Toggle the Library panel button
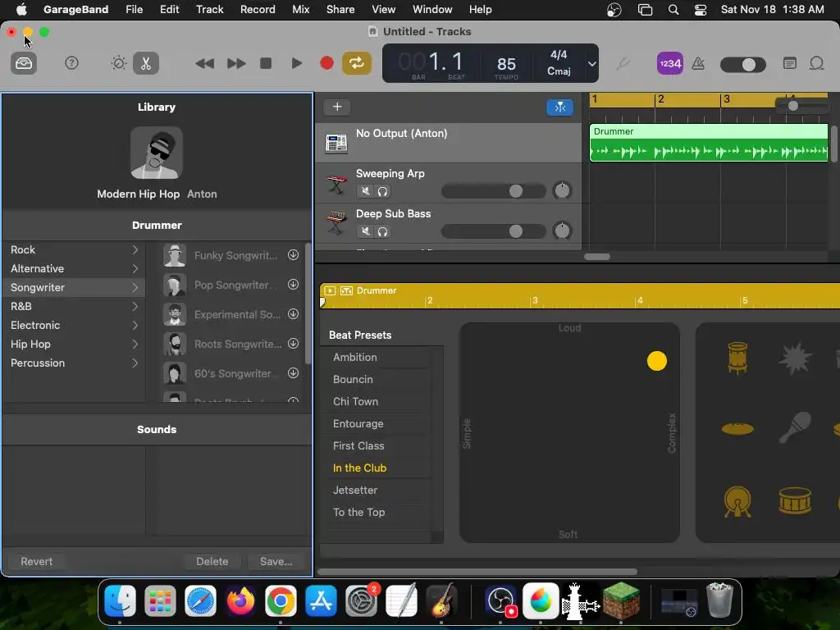This screenshot has width=840, height=630. [24, 63]
